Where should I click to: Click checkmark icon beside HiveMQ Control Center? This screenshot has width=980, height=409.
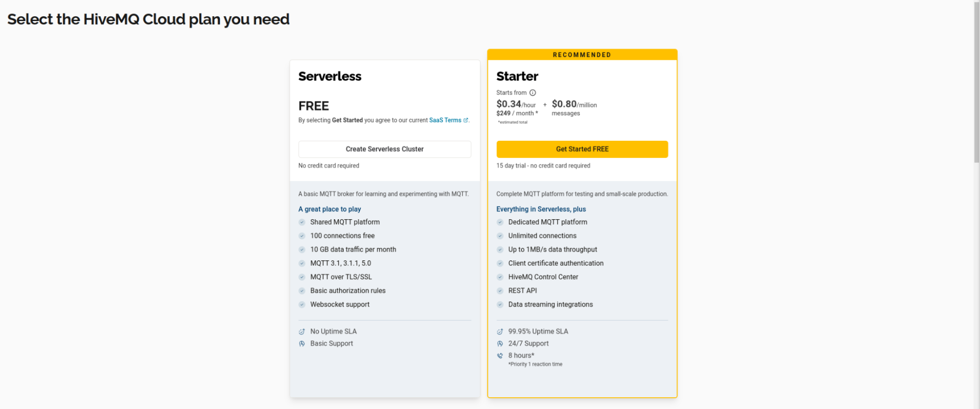click(x=500, y=277)
